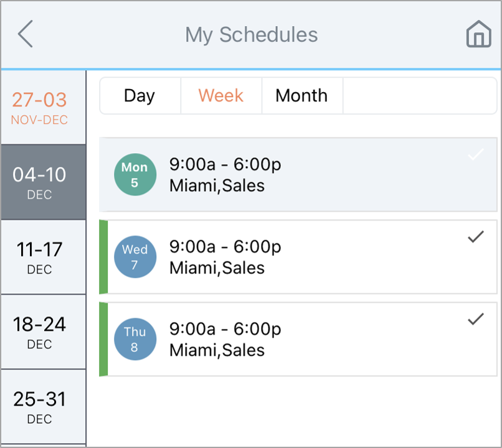Open Thursday Miami, Sales shift entry
Image resolution: width=502 pixels, height=448 pixels.
point(298,339)
